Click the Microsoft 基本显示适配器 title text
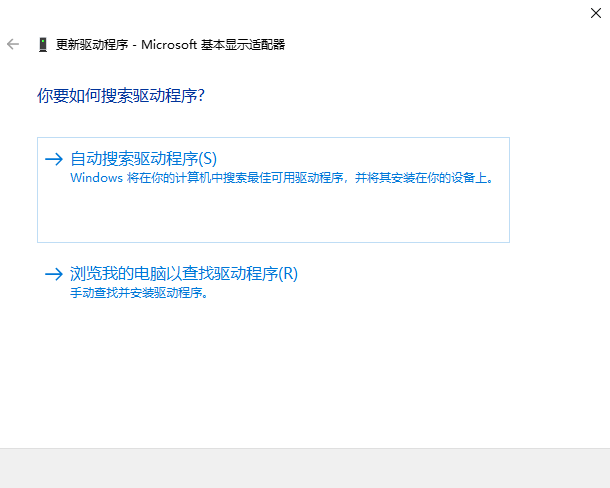This screenshot has height=488, width=610. [214, 45]
